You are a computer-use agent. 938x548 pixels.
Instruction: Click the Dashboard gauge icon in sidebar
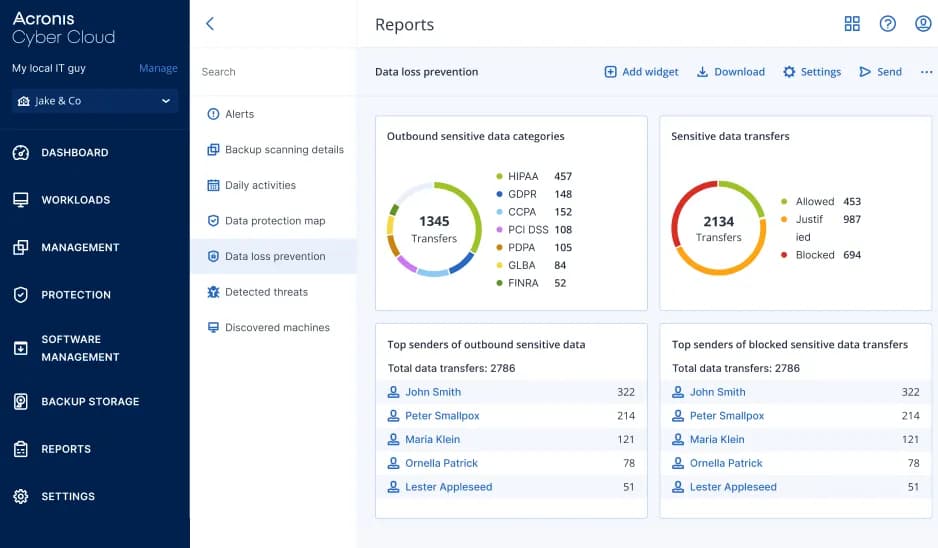tap(20, 153)
